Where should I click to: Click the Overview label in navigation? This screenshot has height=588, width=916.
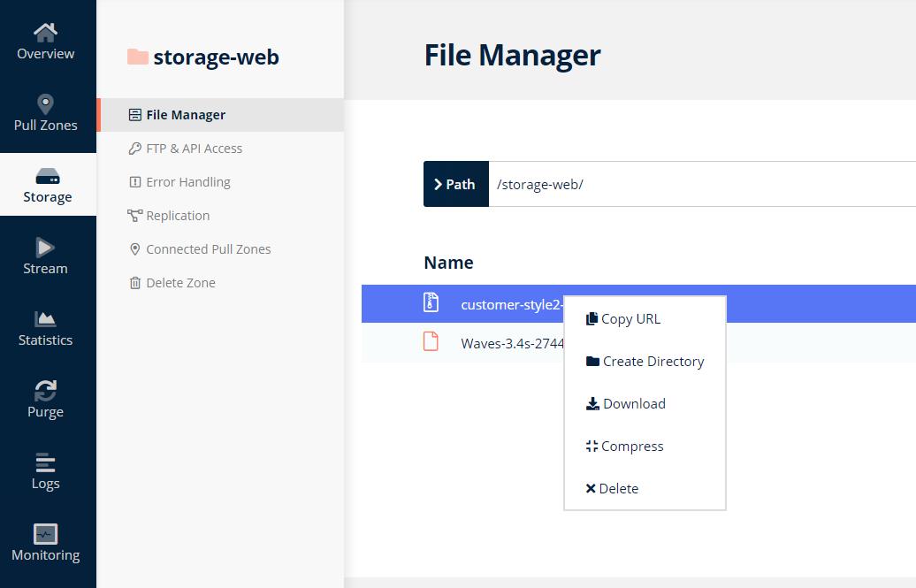[46, 54]
